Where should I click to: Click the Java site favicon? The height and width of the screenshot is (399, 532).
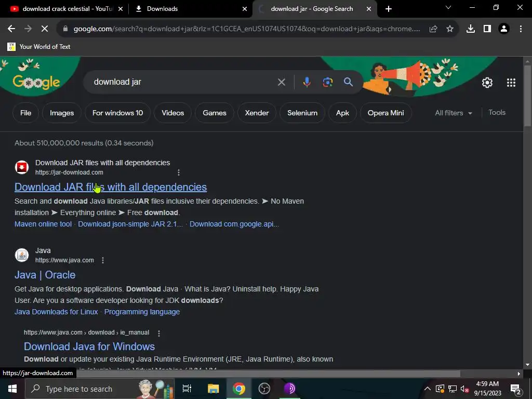point(22,255)
